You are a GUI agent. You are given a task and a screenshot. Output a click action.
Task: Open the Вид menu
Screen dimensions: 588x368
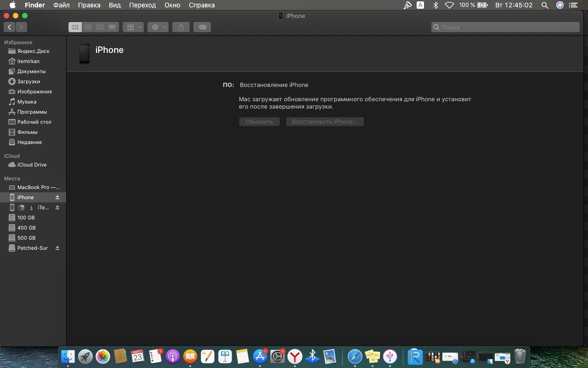tap(115, 5)
